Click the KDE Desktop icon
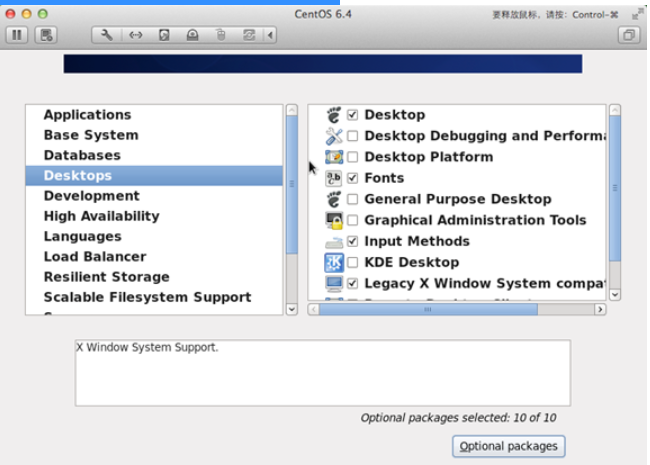The image size is (650, 465). [334, 262]
